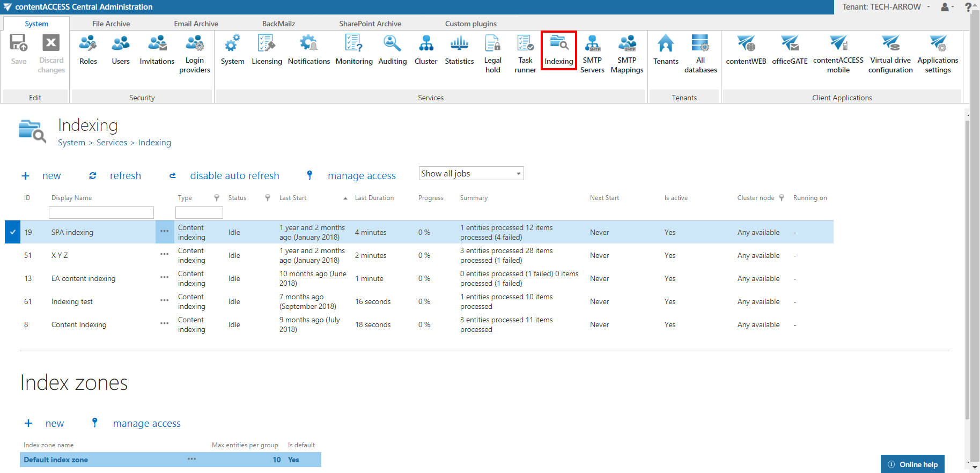980x473 pixels.
Task: Click the Services breadcrumb link
Action: pyautogui.click(x=112, y=143)
